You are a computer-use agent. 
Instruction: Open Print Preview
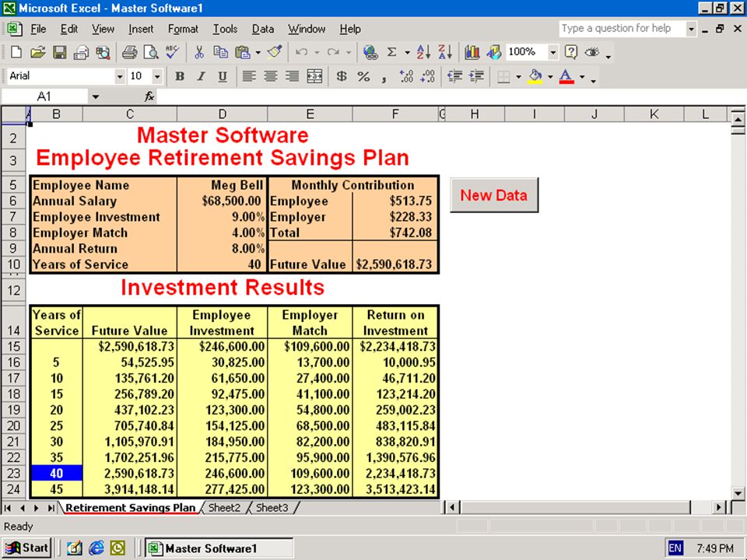(x=151, y=52)
